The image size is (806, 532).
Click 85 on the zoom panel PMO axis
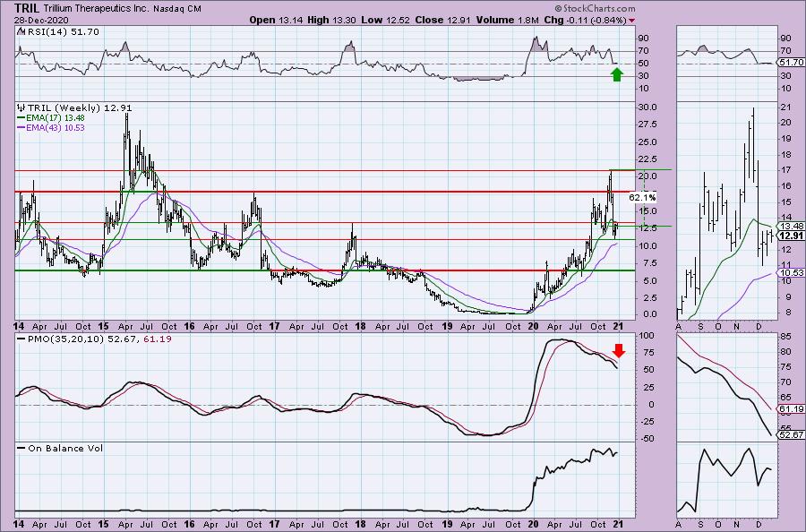tap(786, 337)
